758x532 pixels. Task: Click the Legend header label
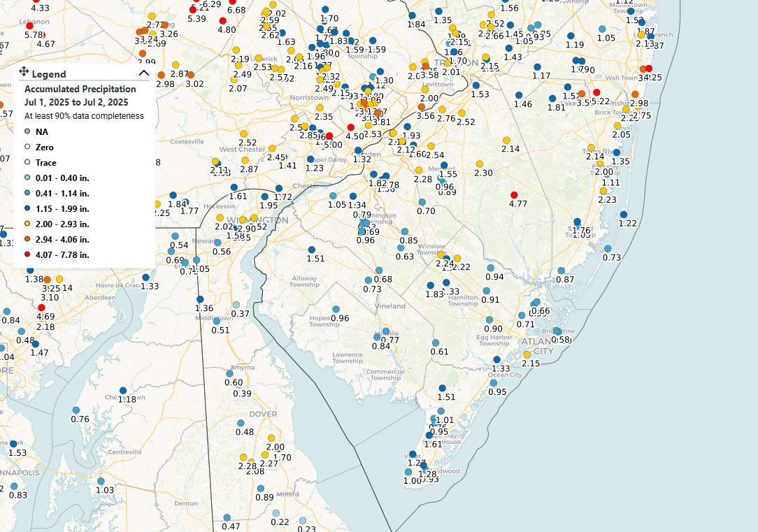[x=49, y=74]
